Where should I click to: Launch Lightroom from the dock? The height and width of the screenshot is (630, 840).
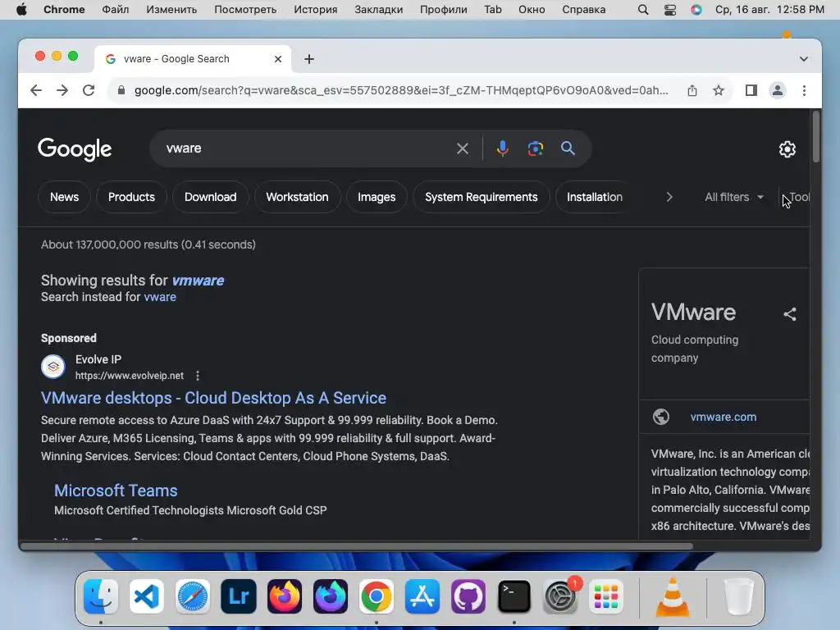point(239,596)
